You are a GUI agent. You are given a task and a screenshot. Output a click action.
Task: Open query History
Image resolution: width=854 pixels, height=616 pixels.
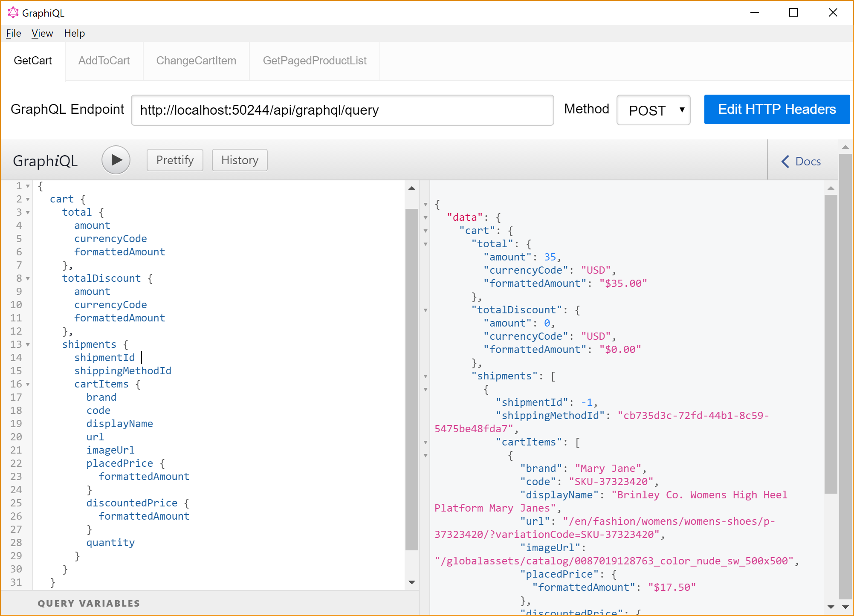coord(240,160)
